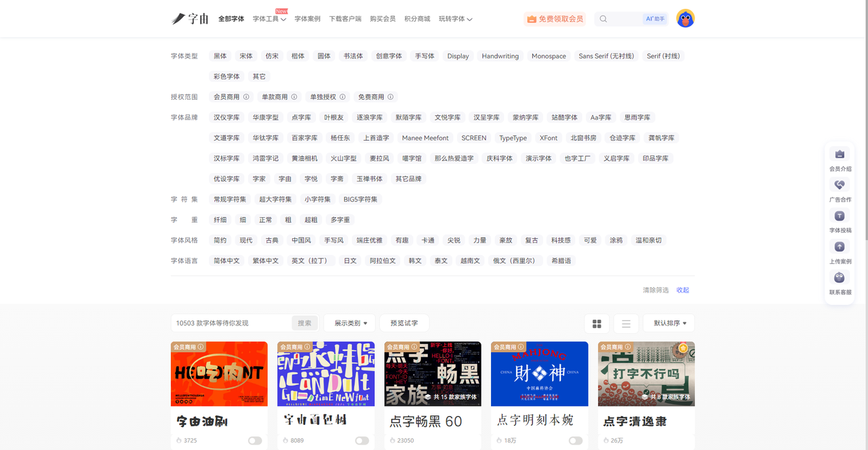Collapse filters with the 收起 link
The image size is (868, 450).
[682, 290]
